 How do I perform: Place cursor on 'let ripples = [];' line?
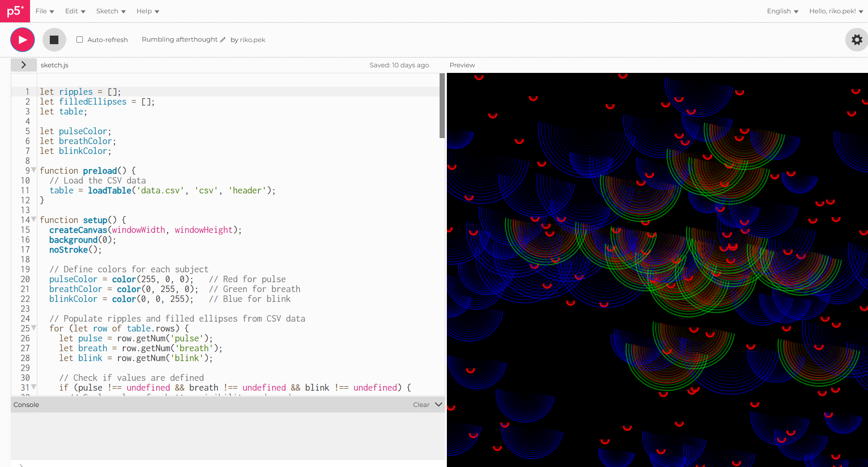click(81, 92)
